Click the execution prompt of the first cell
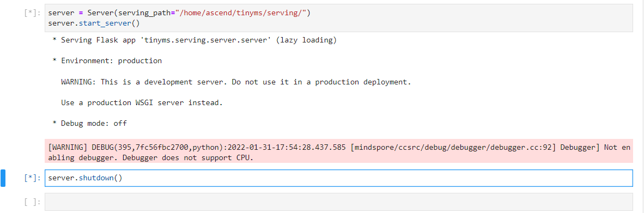Screen dimensions: 644x213 point(32,13)
